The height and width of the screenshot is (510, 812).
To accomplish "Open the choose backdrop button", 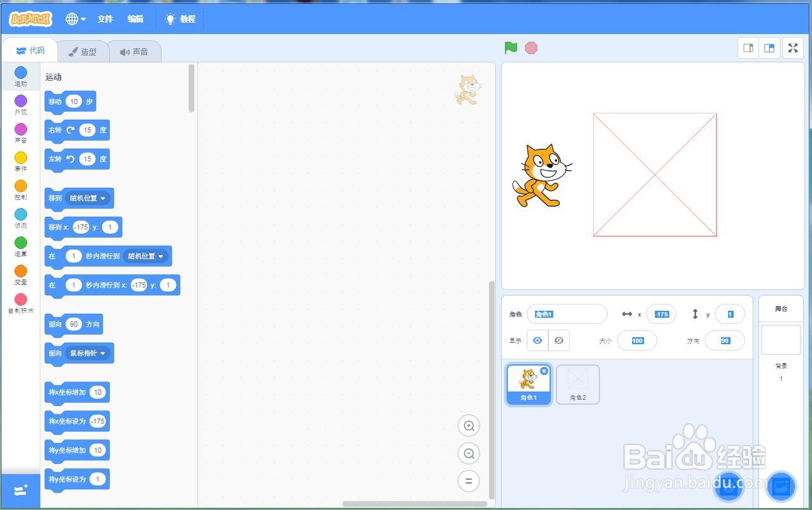I will click(781, 487).
